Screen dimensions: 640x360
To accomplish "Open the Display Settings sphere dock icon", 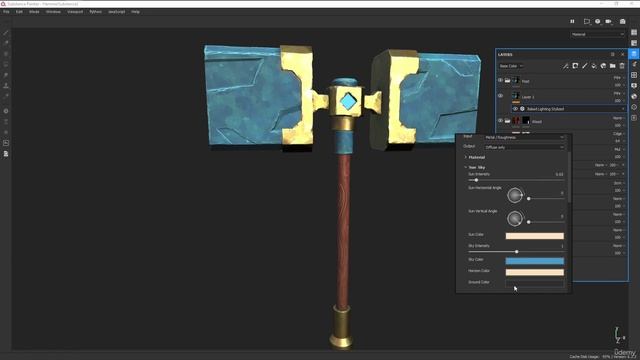I will (x=634, y=96).
